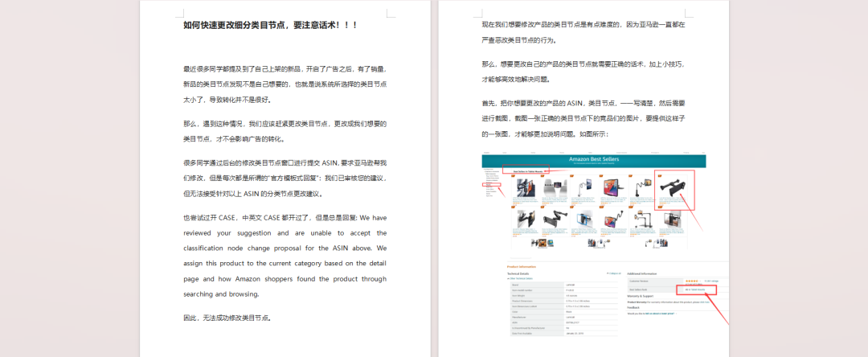The image size is (868, 357).
Task: Click the line "类目节点，才不会影响广告的转化。"
Action: click(x=234, y=139)
